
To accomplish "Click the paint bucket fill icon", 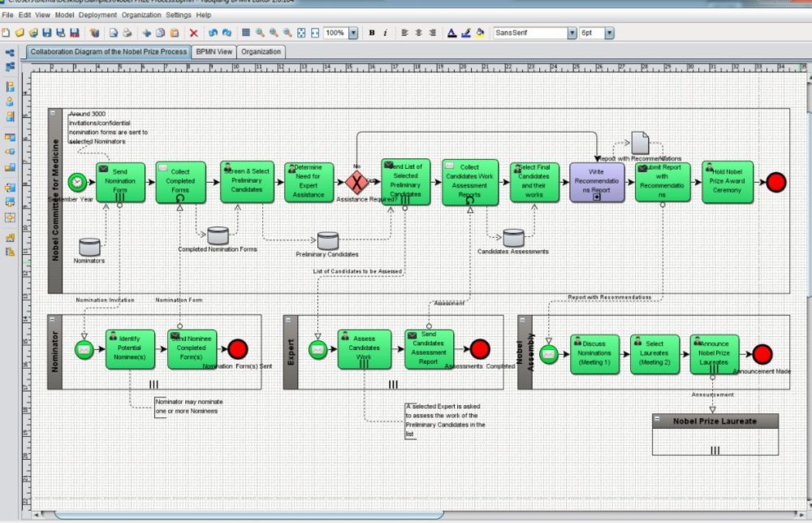I will click(479, 33).
